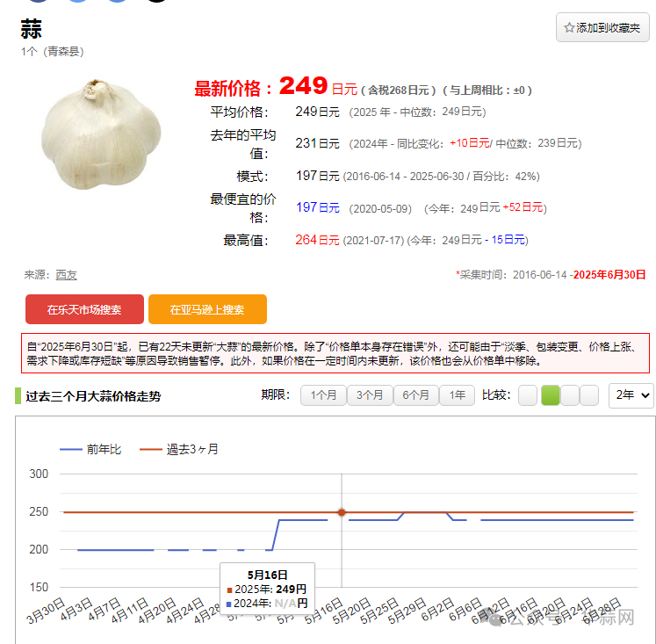Click the 2025年: 249円 tooltip entry
This screenshot has width=656, height=644.
pos(266,590)
